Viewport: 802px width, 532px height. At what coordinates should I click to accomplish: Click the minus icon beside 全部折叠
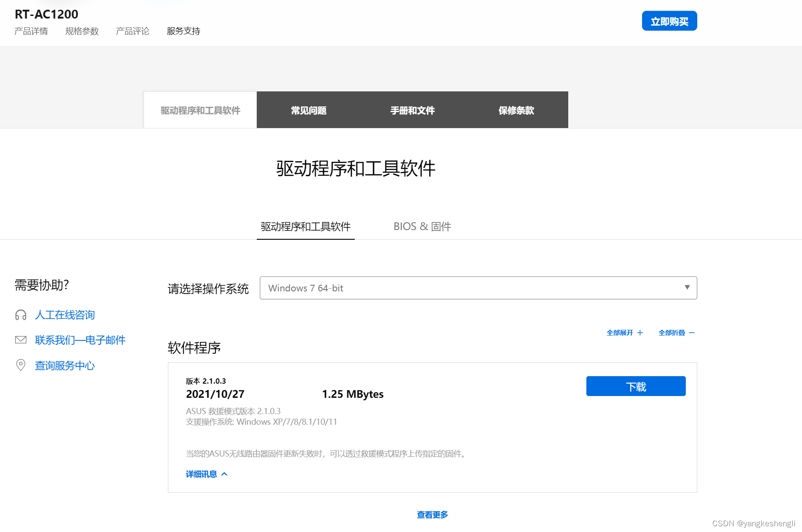[x=692, y=333]
